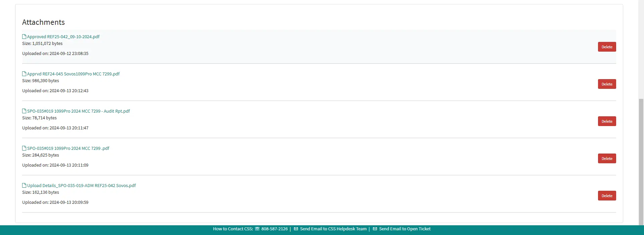Viewport: 644px width, 235px height.
Task: Delete the Apprvd REF24-045 Sovos1099Pro attachment
Action: click(607, 84)
